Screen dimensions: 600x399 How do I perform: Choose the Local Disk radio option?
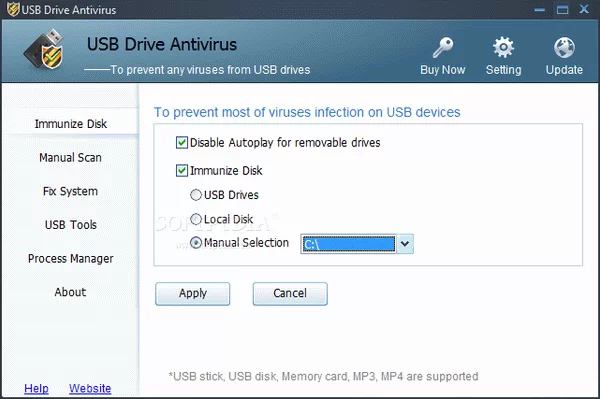click(196, 219)
